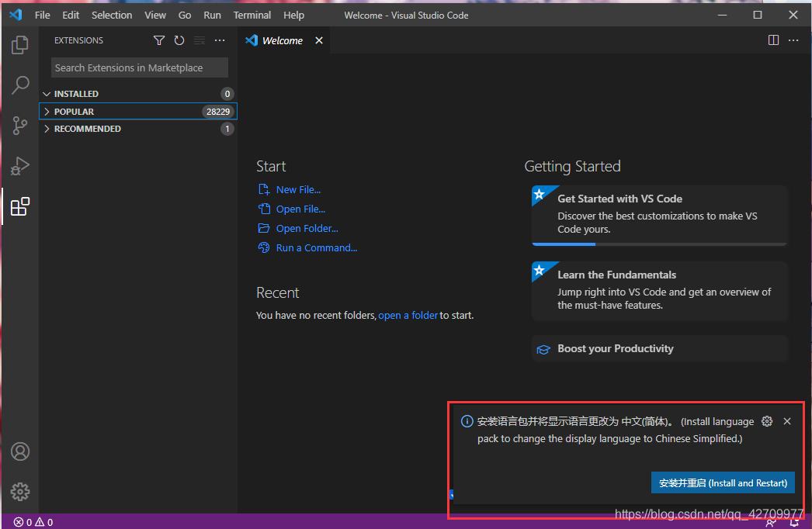Close the Welcome tab
This screenshot has height=529, width=812.
pos(319,40)
